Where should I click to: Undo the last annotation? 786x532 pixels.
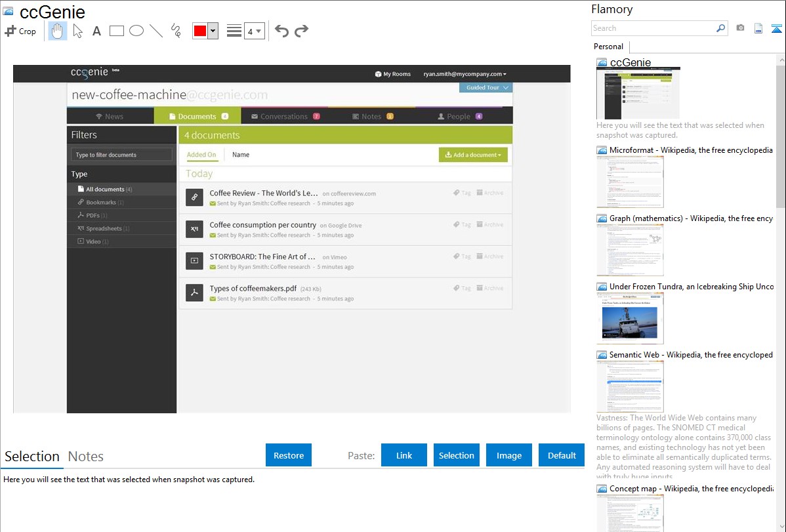click(x=281, y=31)
